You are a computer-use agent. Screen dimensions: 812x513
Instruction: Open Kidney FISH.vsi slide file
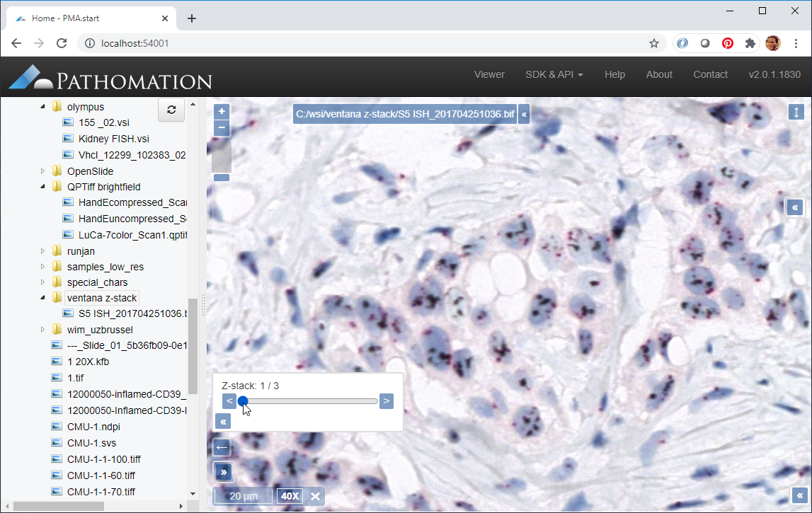[x=113, y=139]
